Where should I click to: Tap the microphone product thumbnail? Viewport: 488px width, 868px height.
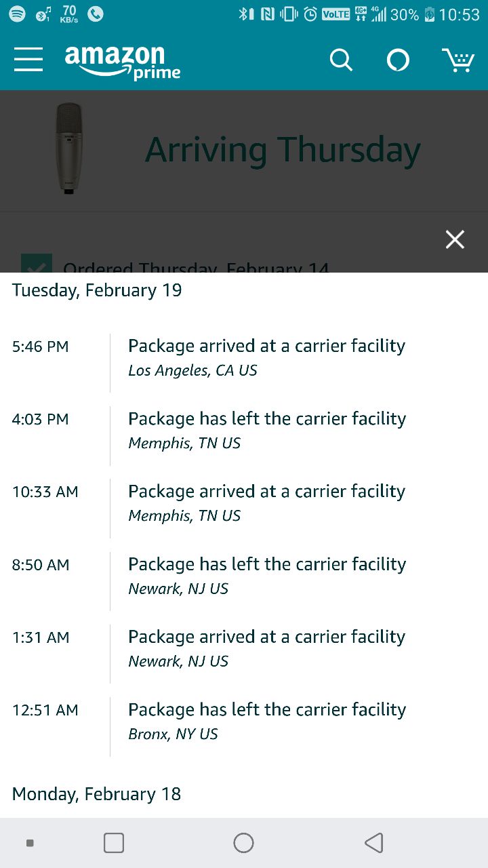pos(68,149)
